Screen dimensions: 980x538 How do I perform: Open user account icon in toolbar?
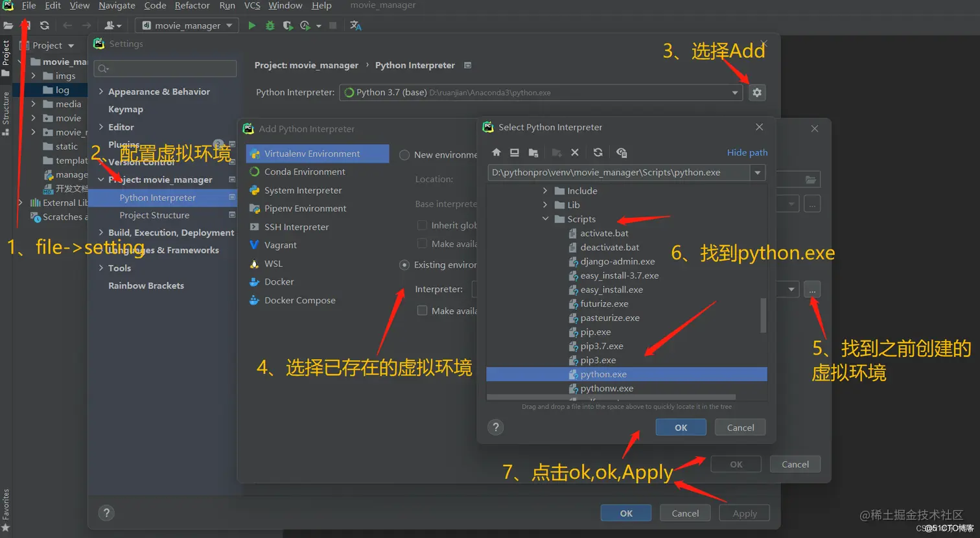pyautogui.click(x=113, y=25)
